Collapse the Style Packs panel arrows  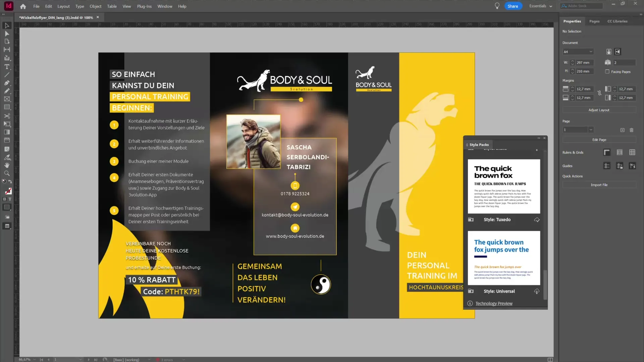539,138
